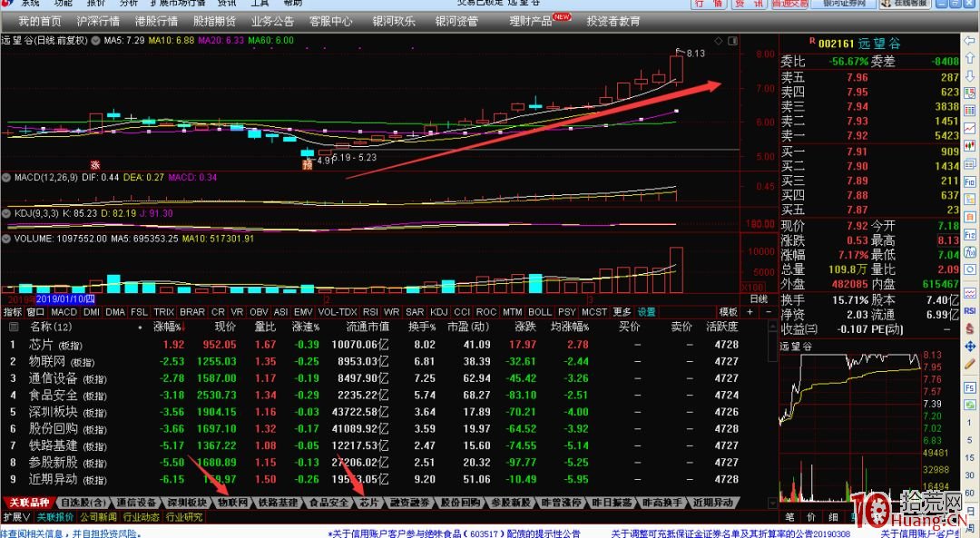Open the 行业研究 tab

pos(184,517)
